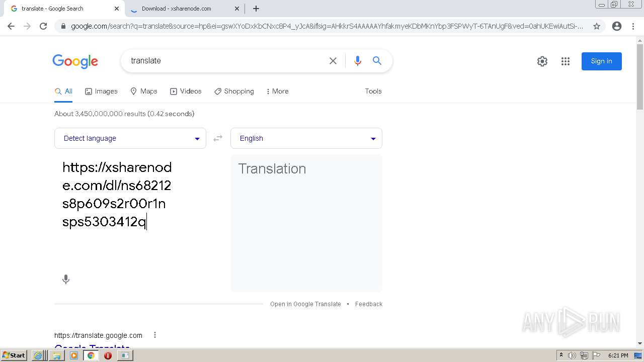Open the Windows Start menu

click(x=14, y=355)
